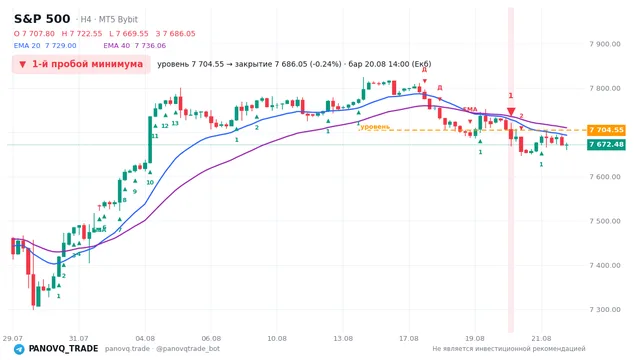The height and width of the screenshot is (360, 640).
Task: Click the 29.07 date axis label
Action: coord(12,338)
